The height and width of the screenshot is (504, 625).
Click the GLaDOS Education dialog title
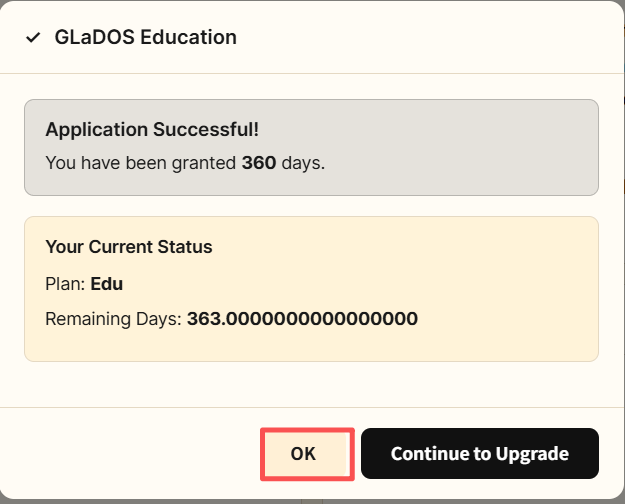(145, 38)
